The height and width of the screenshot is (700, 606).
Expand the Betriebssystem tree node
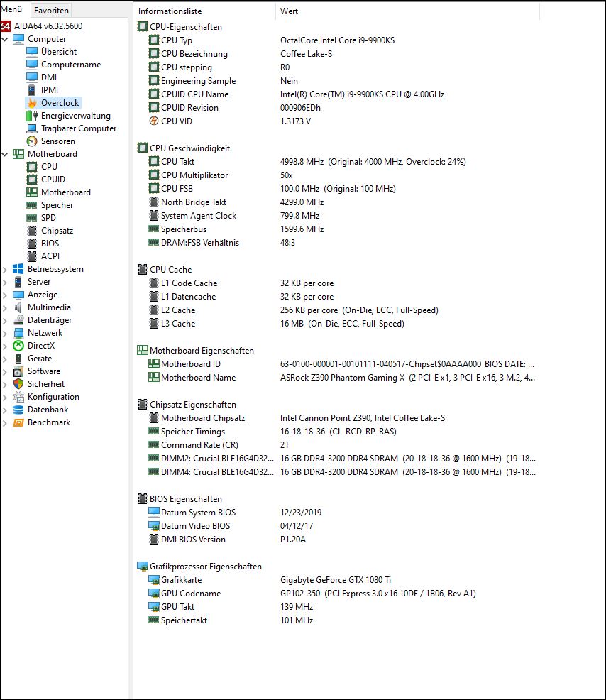point(5,270)
